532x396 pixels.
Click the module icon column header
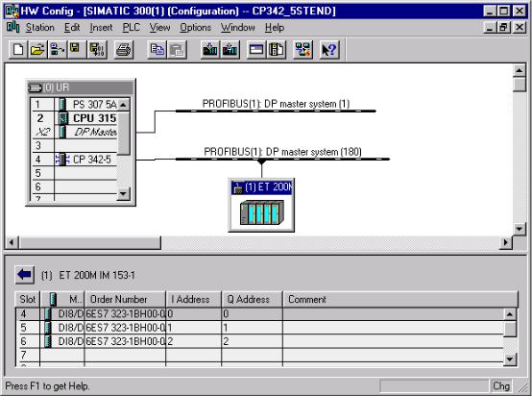click(62, 299)
